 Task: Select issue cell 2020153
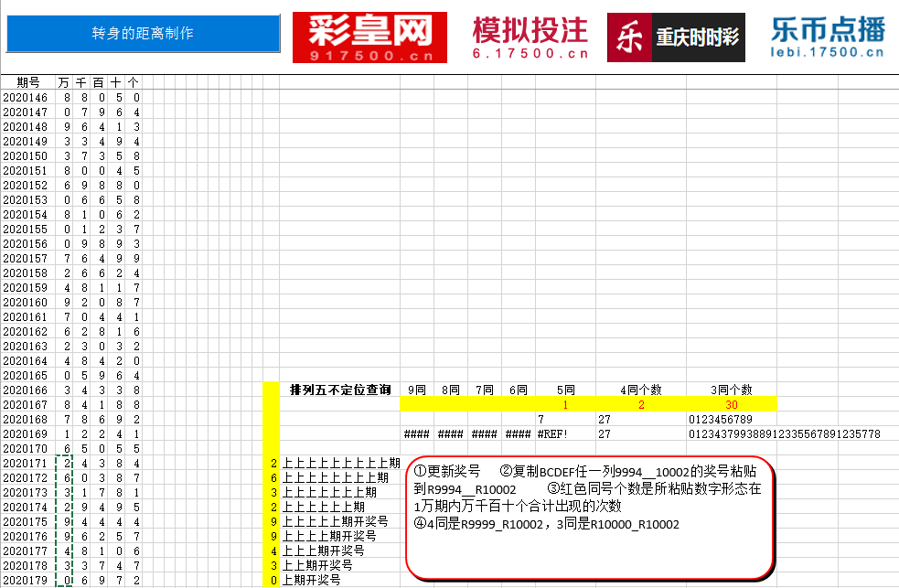click(x=28, y=200)
